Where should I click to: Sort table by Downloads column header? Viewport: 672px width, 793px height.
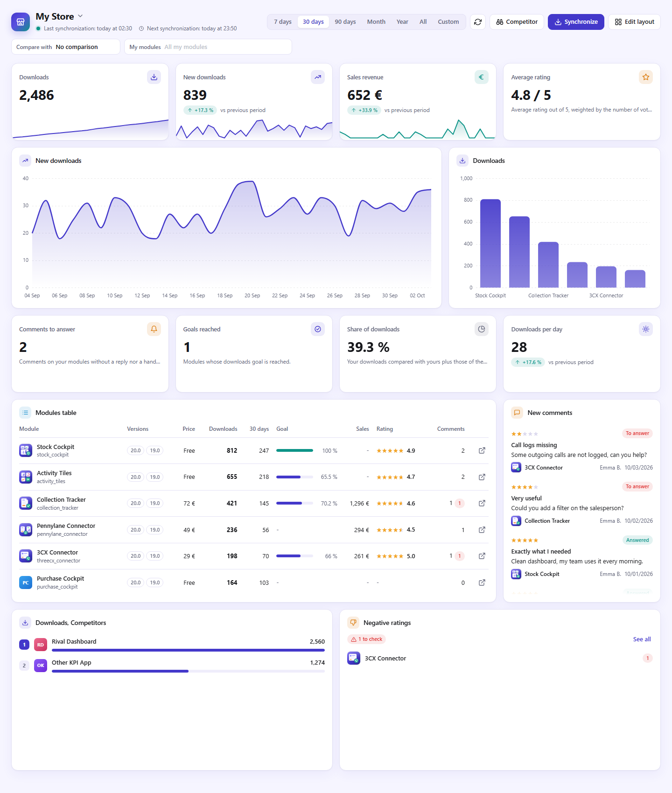(223, 429)
